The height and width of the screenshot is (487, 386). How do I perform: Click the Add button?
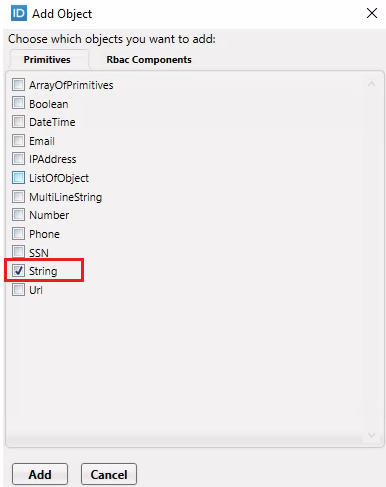click(x=40, y=474)
